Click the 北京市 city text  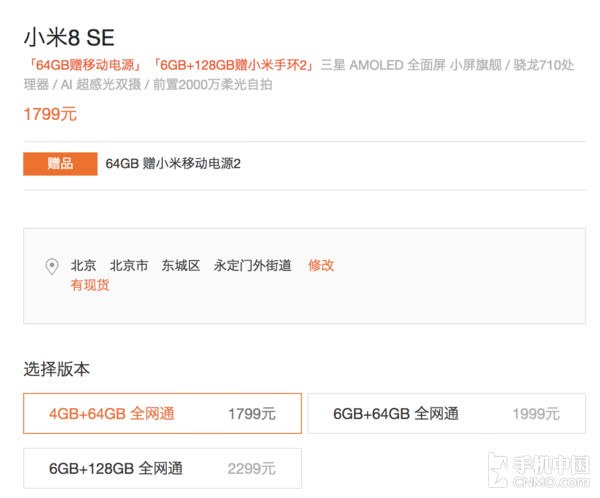coord(129,265)
